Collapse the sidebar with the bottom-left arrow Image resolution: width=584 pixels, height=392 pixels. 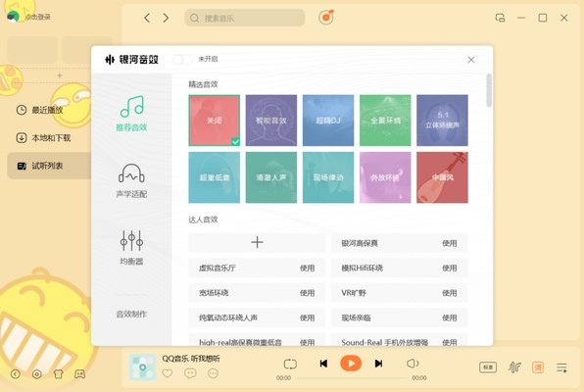click(x=16, y=373)
